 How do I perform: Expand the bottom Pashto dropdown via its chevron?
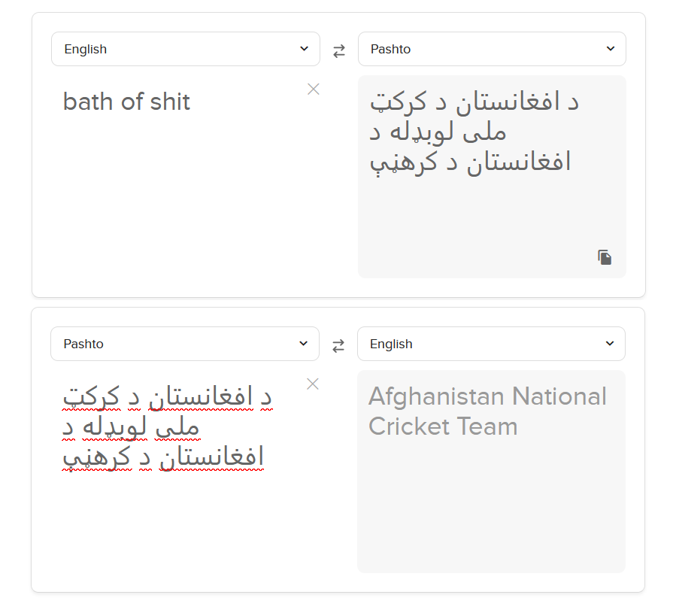tap(303, 344)
